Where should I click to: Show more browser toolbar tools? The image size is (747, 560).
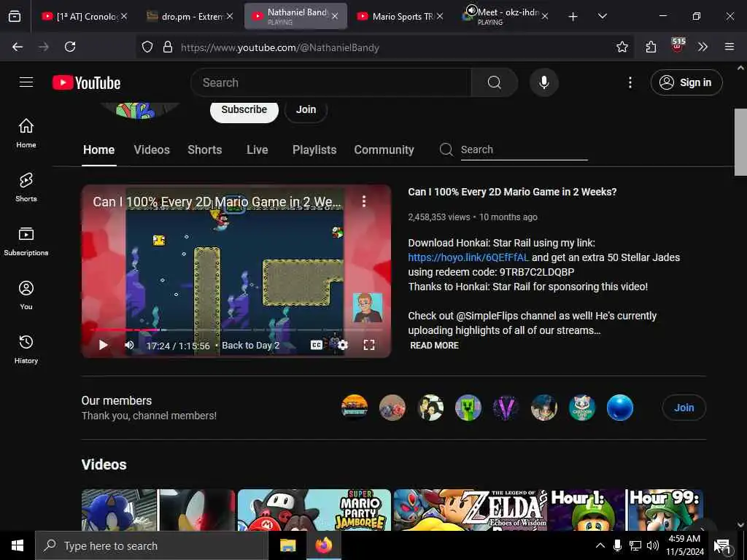point(703,47)
